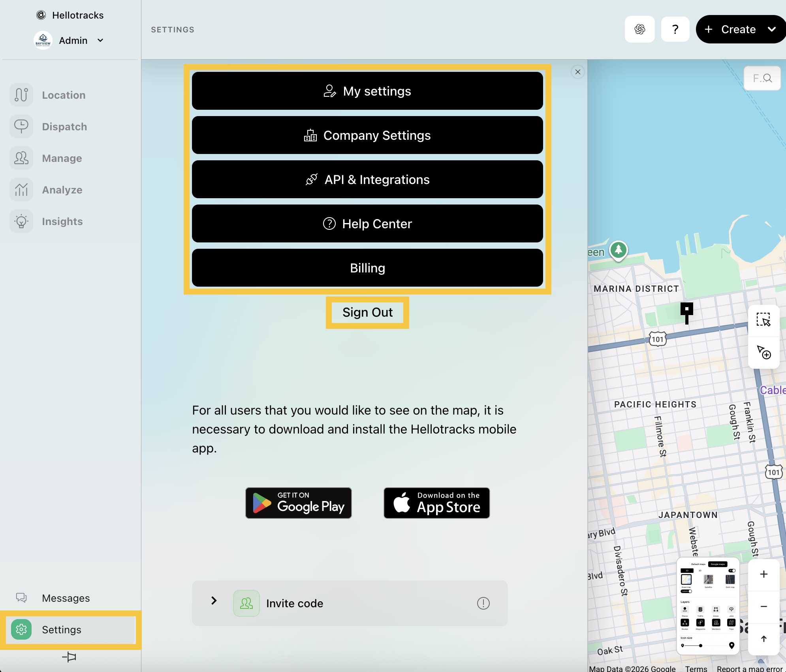Click the add cursor point tool
Viewport: 786px width, 672px height.
click(763, 352)
